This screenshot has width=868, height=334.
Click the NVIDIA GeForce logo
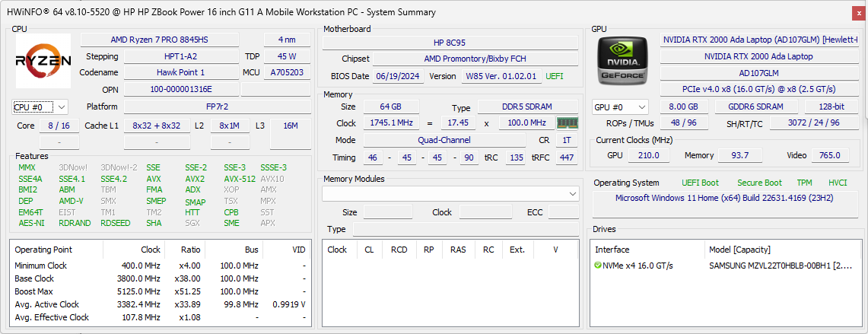tap(623, 62)
